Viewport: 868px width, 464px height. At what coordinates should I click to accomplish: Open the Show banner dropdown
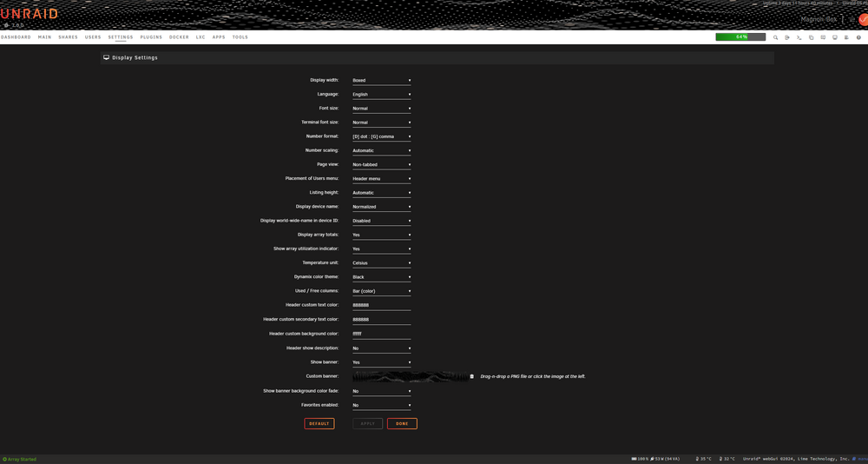(381, 362)
